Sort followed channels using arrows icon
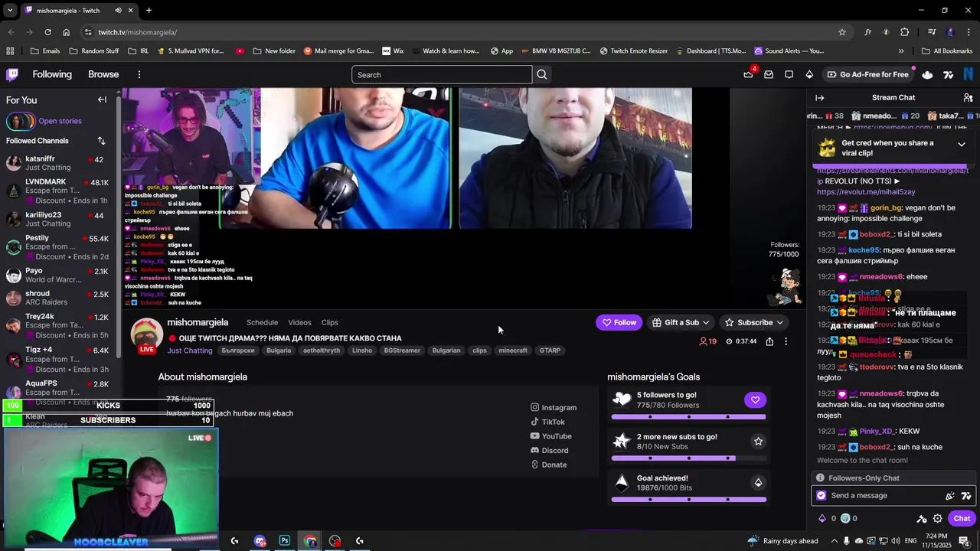 (101, 141)
